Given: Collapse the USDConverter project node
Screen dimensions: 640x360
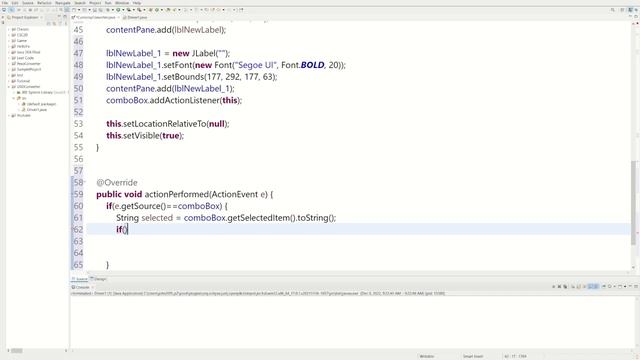Looking at the screenshot, I should [x=9, y=87].
